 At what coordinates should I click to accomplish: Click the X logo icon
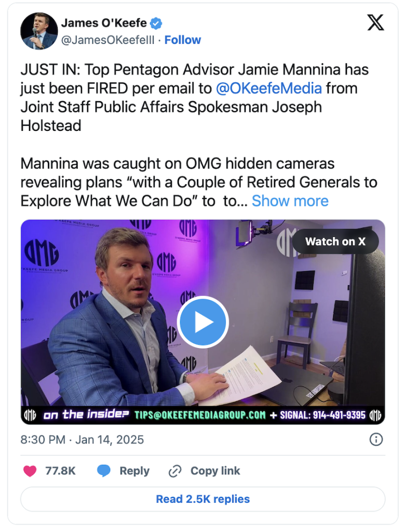point(375,23)
